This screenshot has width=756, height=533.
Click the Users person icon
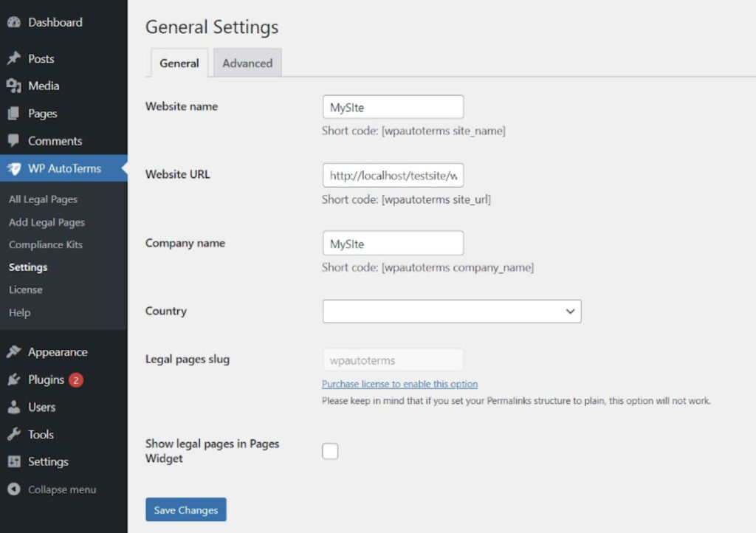click(13, 407)
